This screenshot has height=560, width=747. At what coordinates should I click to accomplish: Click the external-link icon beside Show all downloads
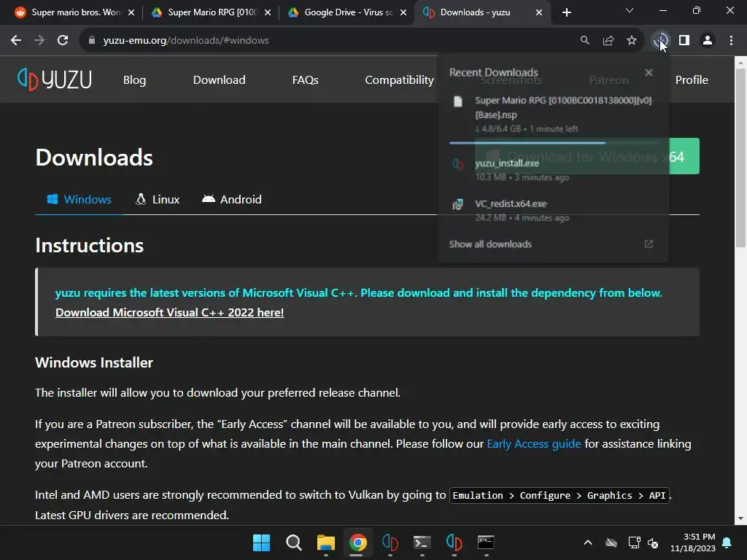(649, 244)
